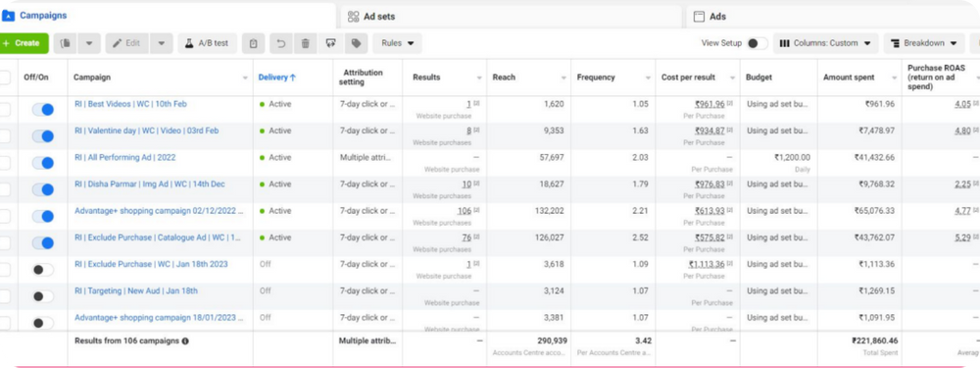Expand the arrow next to Edit button
The height and width of the screenshot is (368, 980).
(x=162, y=43)
